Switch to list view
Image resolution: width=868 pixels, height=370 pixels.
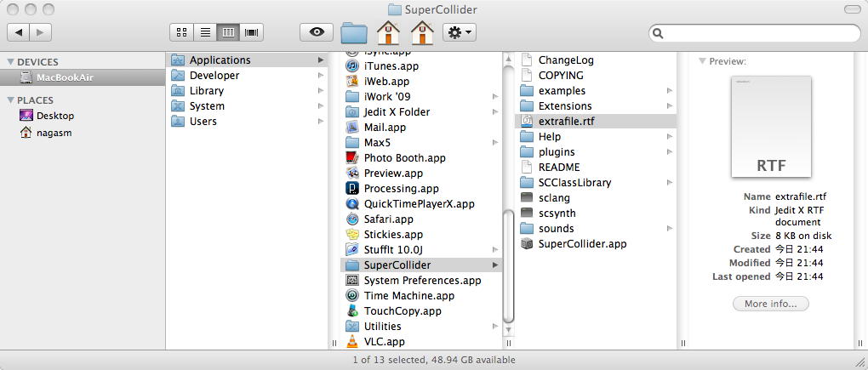[x=205, y=32]
